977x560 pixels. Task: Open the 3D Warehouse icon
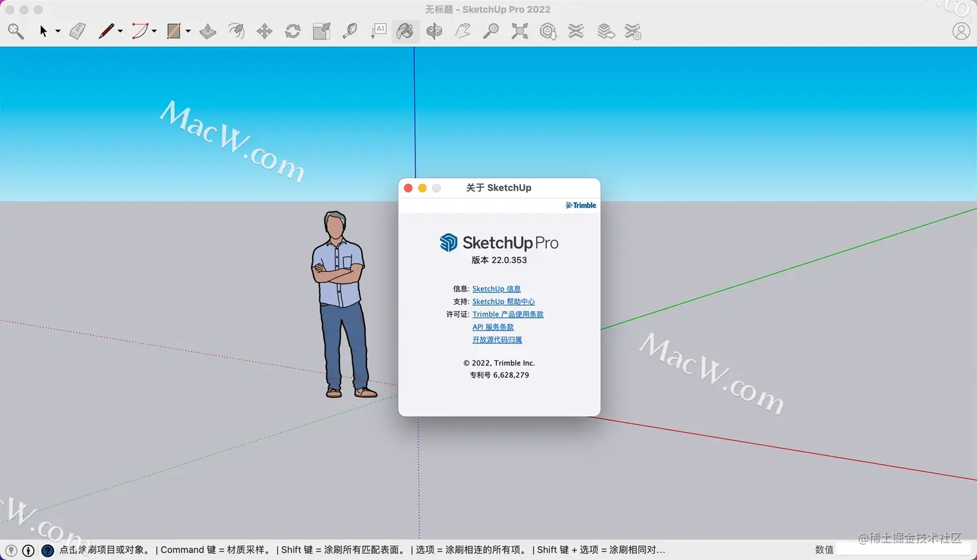tap(548, 31)
